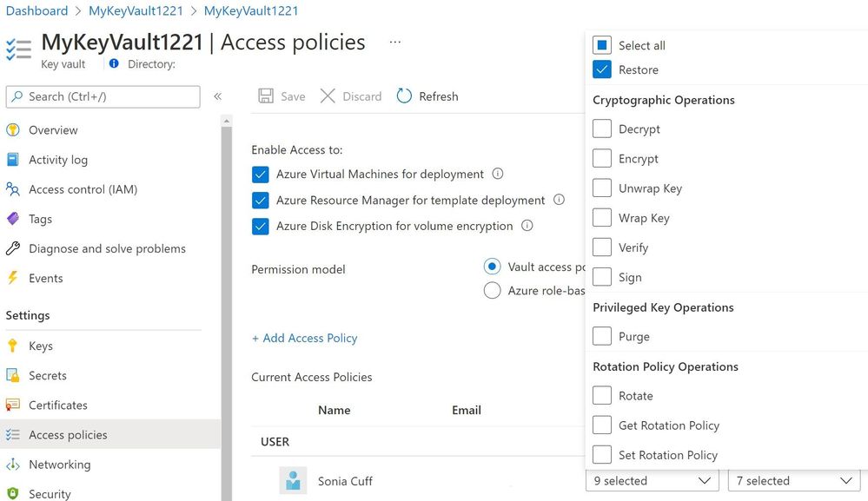Click the Diagnose and solve problems wrench icon
Screen dimensions: 868x501
(13, 248)
